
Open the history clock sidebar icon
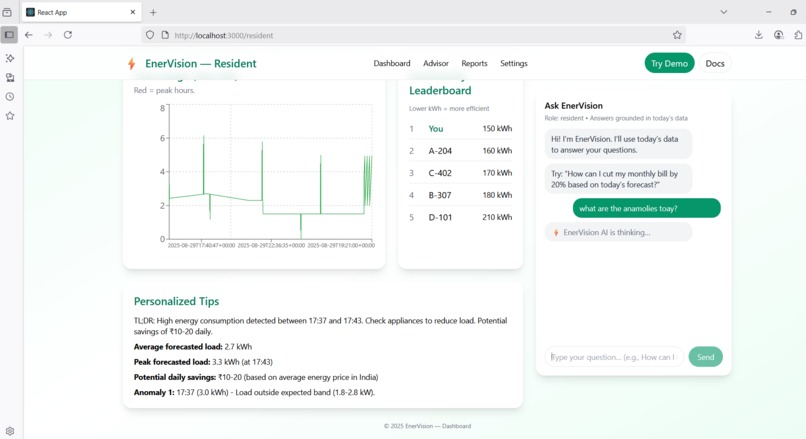click(x=10, y=97)
